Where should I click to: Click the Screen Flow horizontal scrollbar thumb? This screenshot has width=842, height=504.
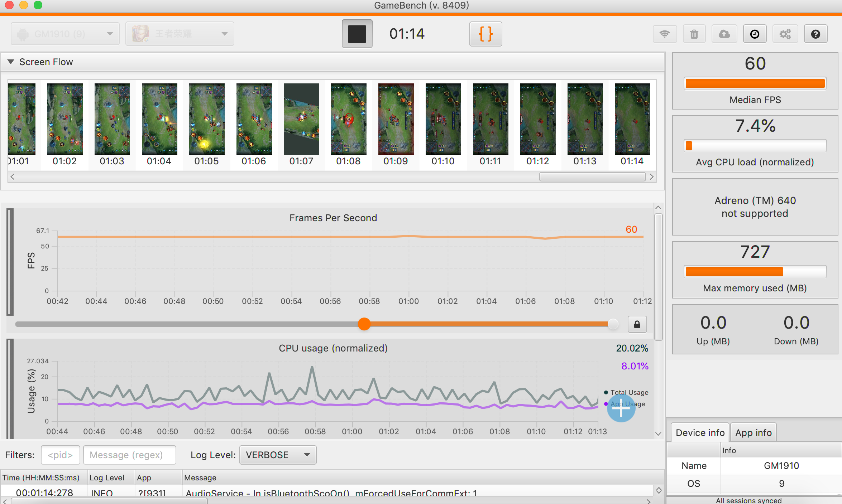click(592, 177)
